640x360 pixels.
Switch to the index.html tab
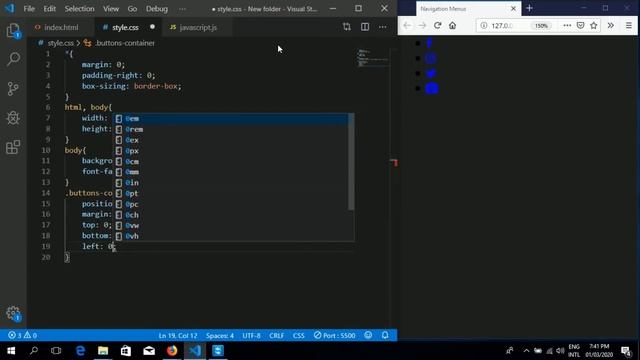point(61,27)
